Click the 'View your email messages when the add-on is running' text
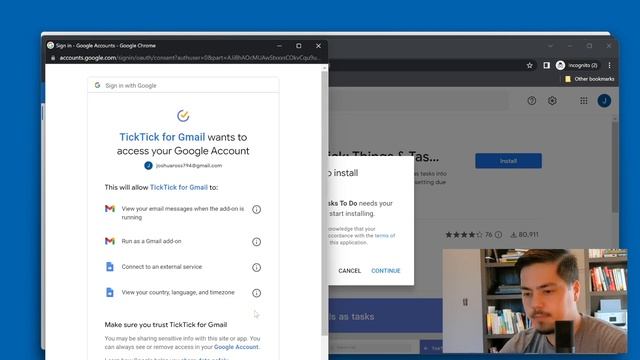640x360 pixels. click(x=183, y=213)
